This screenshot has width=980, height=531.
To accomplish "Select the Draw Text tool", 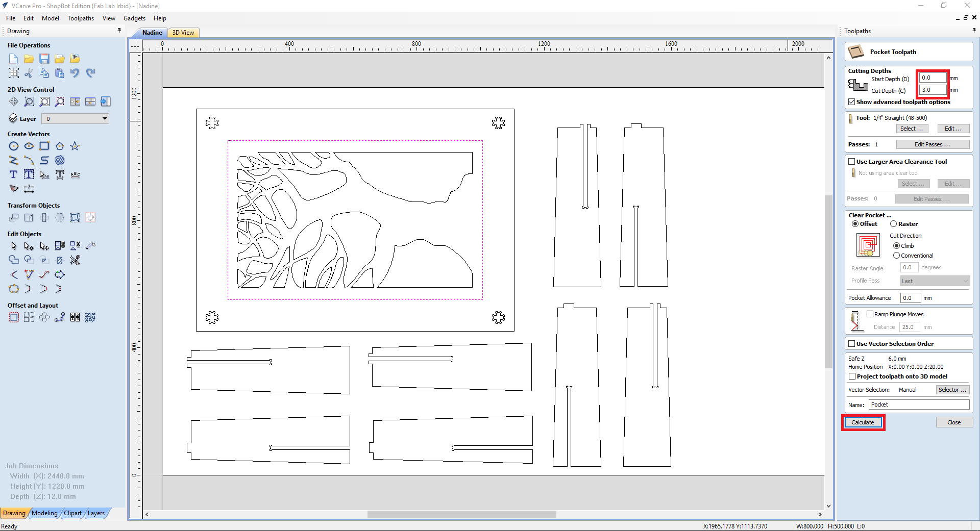I will 14,174.
